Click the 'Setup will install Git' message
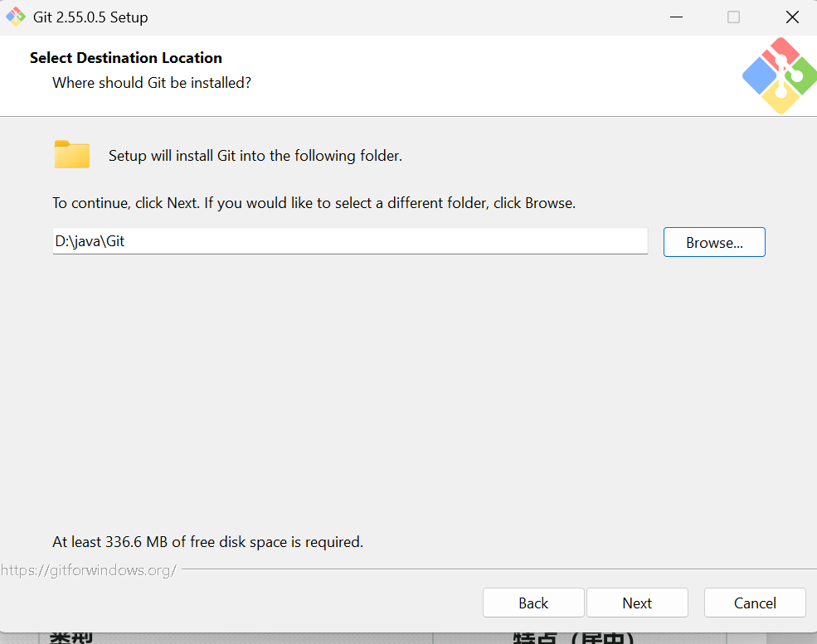 [x=255, y=156]
